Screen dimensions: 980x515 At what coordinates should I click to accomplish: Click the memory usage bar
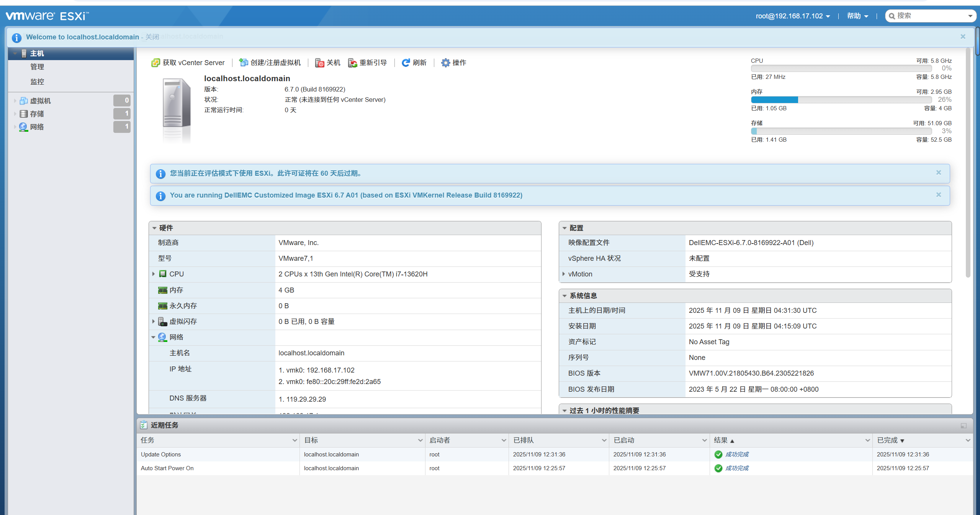[841, 100]
